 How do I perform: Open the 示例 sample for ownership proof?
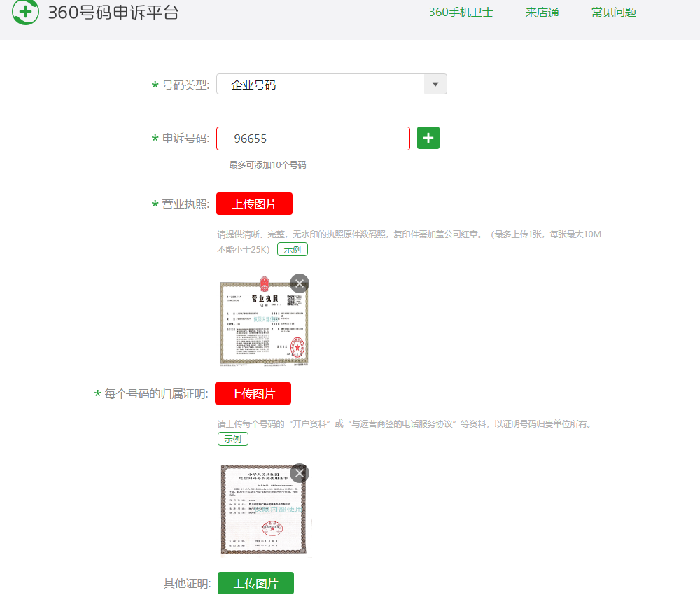coord(232,438)
